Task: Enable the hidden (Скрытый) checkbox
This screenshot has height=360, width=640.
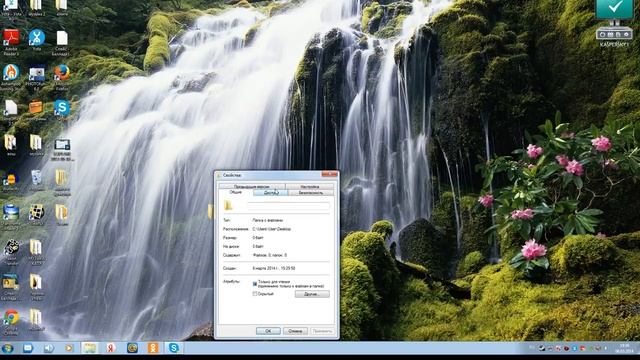Action: [x=255, y=294]
